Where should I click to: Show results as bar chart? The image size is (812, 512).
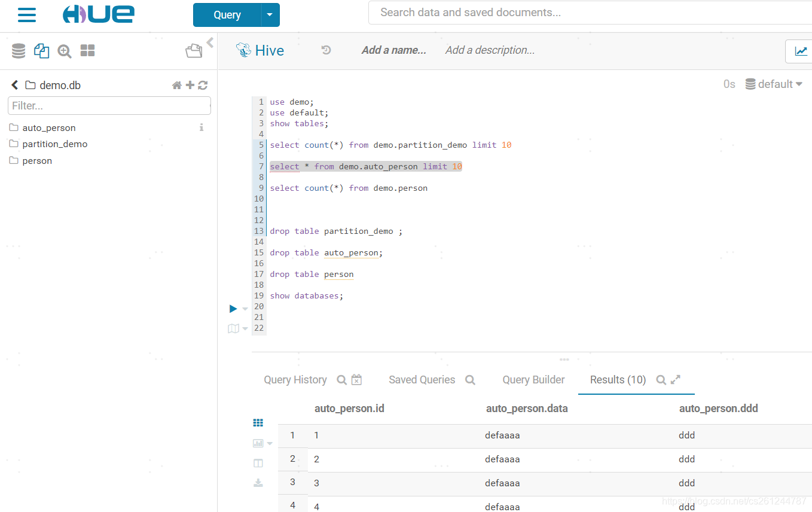tap(258, 443)
